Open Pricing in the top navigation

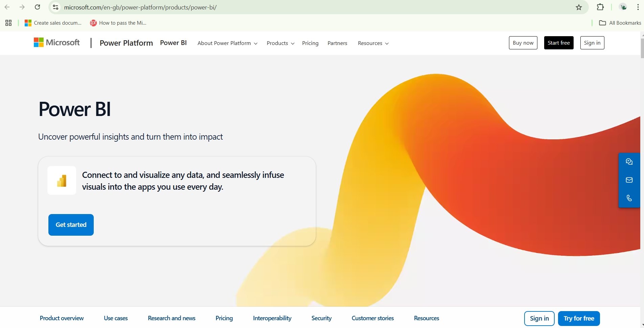[x=310, y=43]
